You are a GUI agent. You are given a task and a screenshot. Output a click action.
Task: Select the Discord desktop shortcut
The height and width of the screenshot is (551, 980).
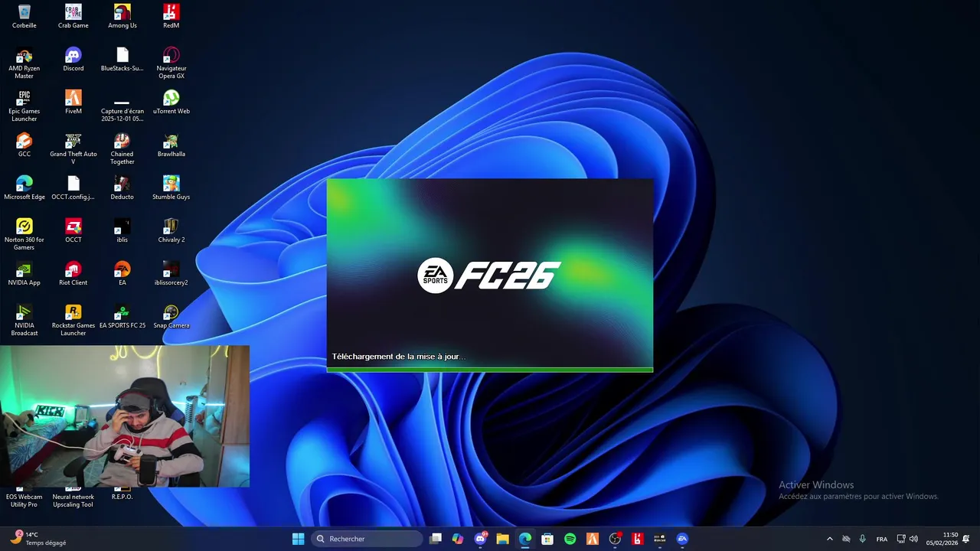coord(73,60)
